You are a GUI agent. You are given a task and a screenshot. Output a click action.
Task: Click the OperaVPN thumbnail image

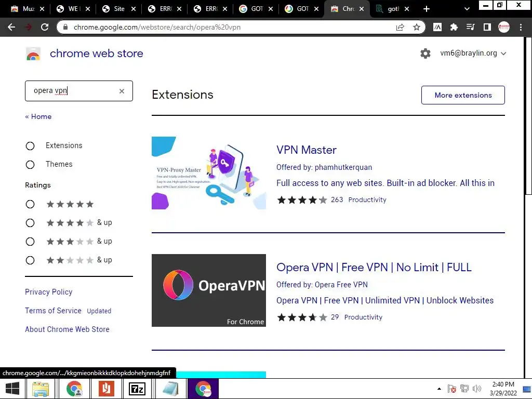209,290
